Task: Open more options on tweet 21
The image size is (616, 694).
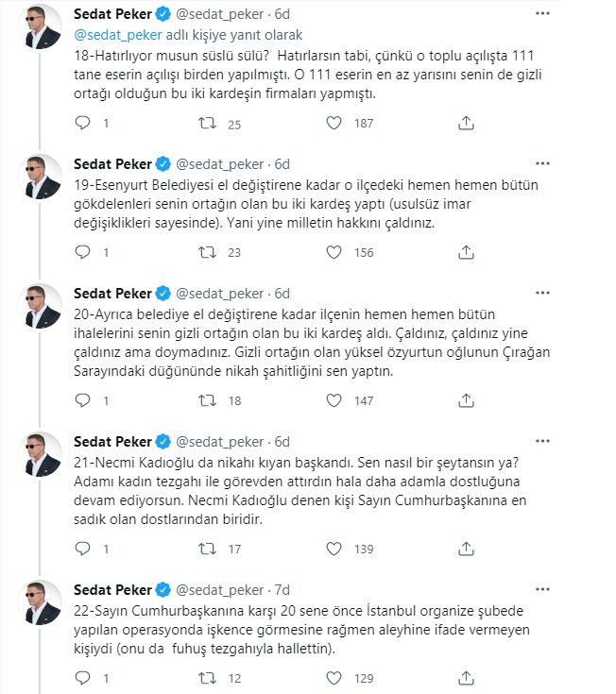Action: (x=542, y=441)
